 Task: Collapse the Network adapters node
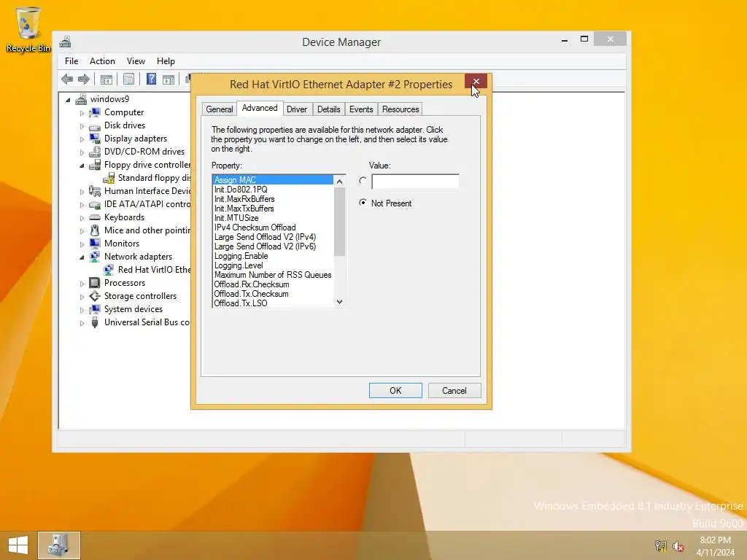coord(82,257)
